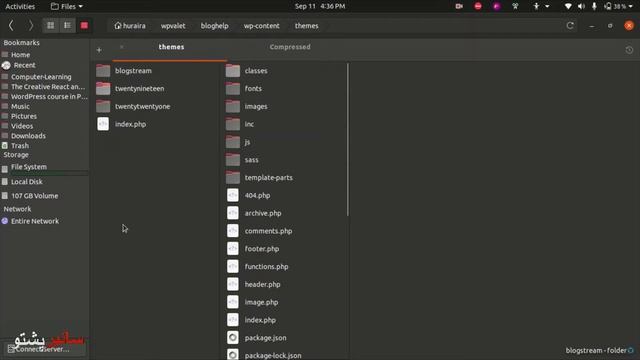Select the template-parts folder icon
The image size is (640, 360).
click(x=233, y=178)
